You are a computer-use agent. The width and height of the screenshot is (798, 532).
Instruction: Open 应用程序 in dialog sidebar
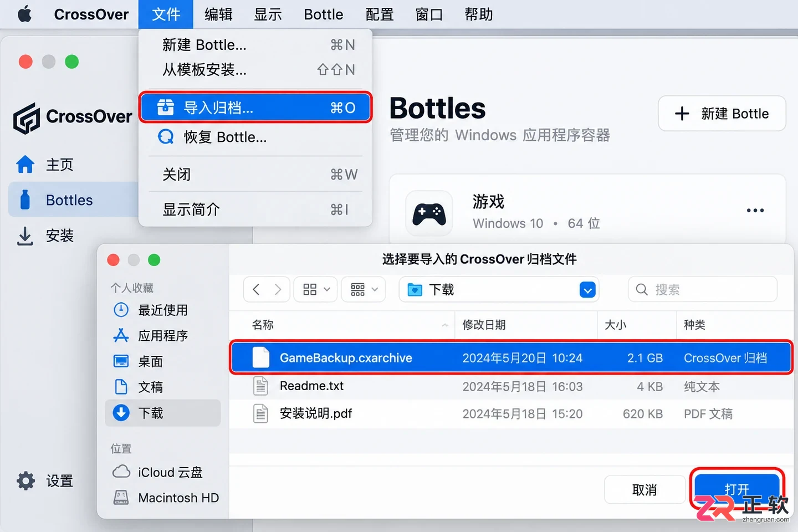coord(162,336)
